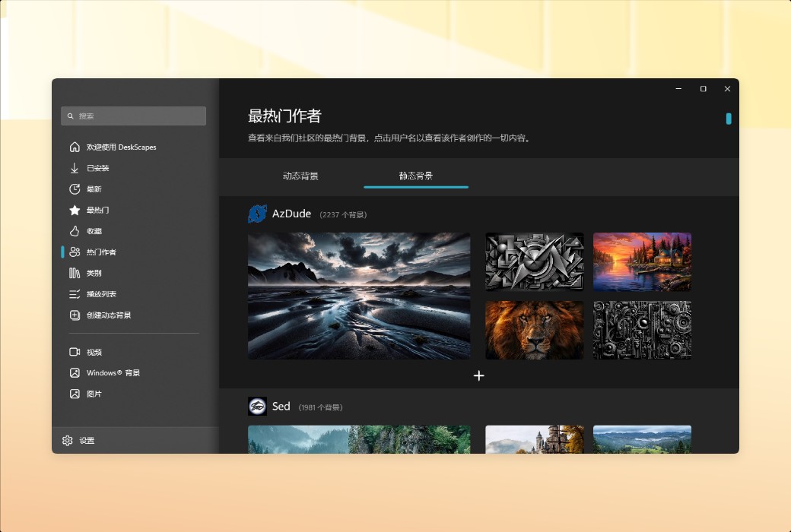Expand more AzDude backgrounds with plus button
Image resolution: width=791 pixels, height=532 pixels.
[x=479, y=375]
